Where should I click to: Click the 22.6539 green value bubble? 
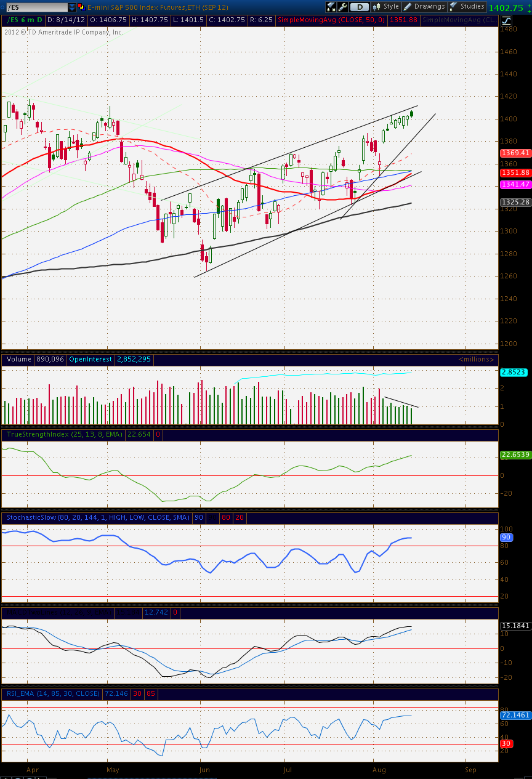point(515,455)
